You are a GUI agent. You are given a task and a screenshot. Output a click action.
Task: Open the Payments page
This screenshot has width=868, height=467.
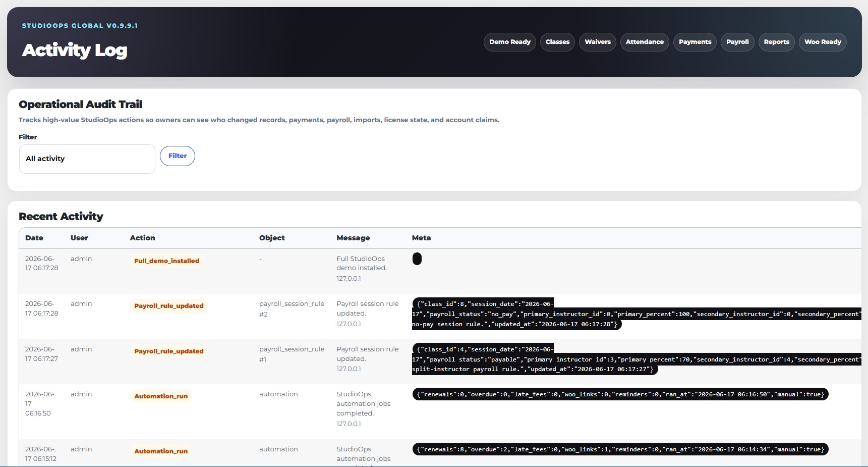(695, 42)
